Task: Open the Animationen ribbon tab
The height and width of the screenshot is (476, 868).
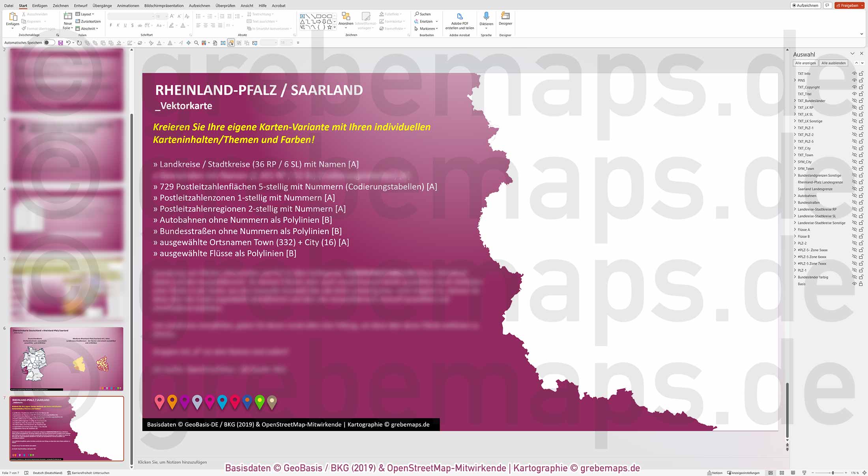Action: [x=127, y=6]
